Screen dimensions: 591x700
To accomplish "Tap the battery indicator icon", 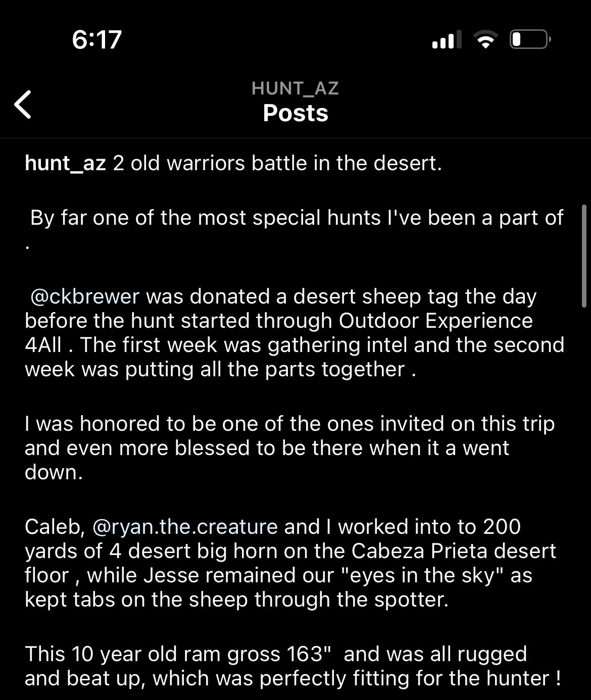I will coord(530,39).
